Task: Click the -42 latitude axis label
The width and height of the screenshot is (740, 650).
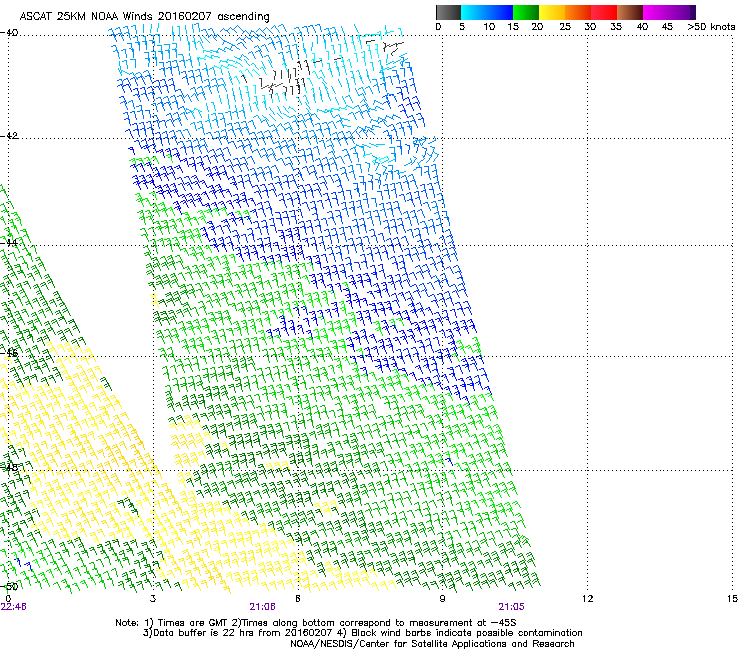Action: (x=9, y=136)
